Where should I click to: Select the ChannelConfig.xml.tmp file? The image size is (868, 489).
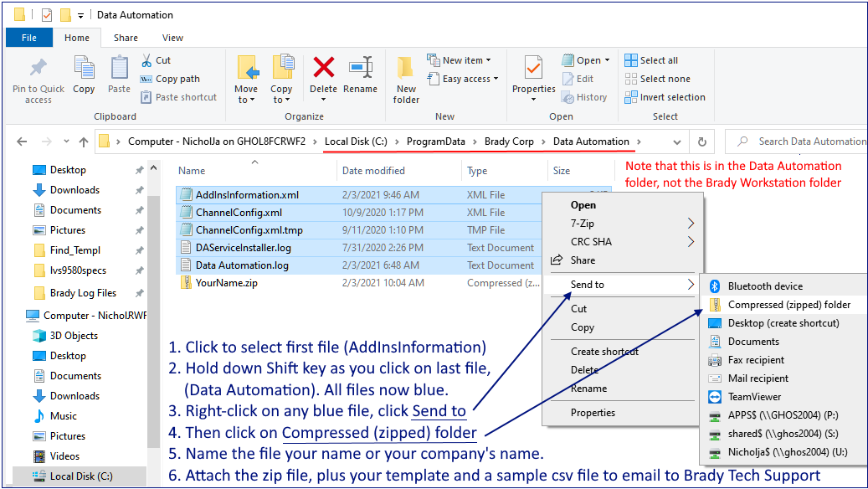(x=249, y=229)
